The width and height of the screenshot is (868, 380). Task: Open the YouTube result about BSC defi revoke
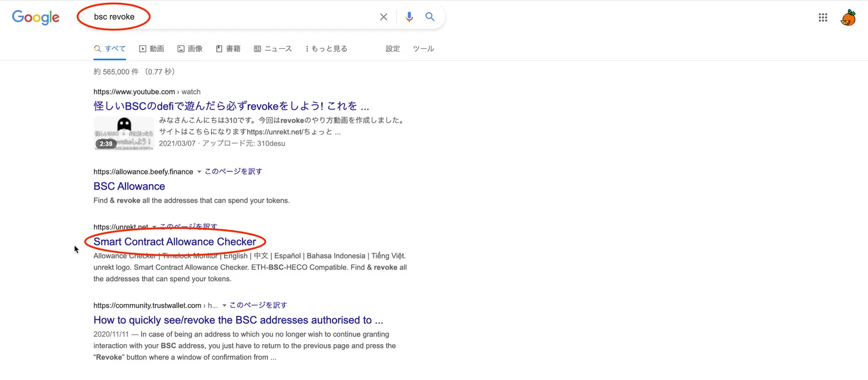click(x=231, y=106)
